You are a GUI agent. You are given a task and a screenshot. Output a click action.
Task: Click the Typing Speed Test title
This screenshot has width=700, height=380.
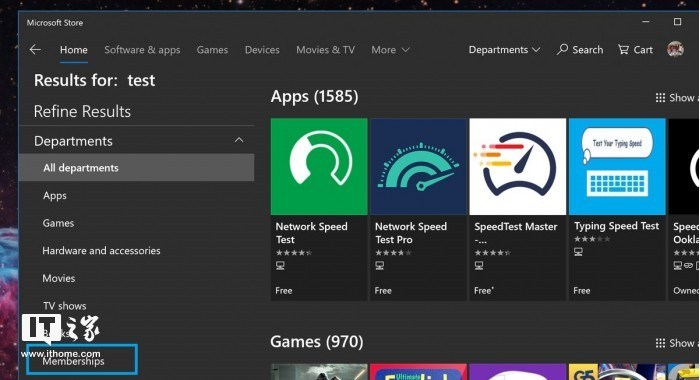pos(616,226)
